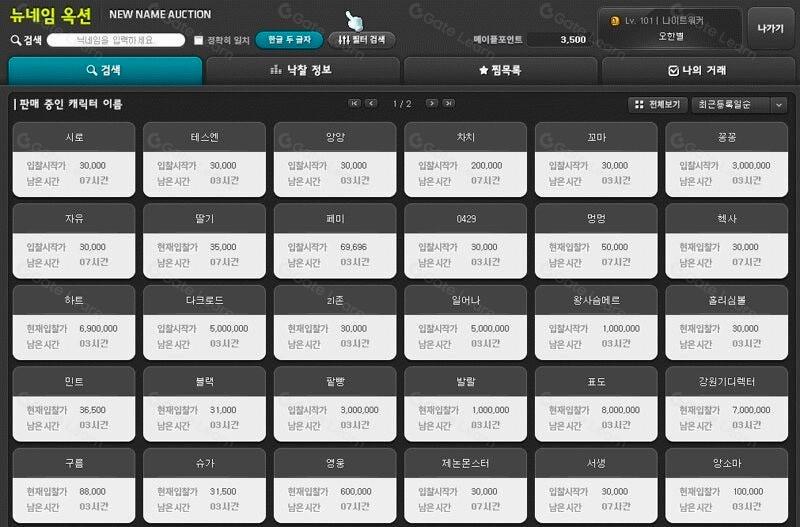Open the 앙앙 auction card
The width and height of the screenshot is (800, 527).
(335, 159)
